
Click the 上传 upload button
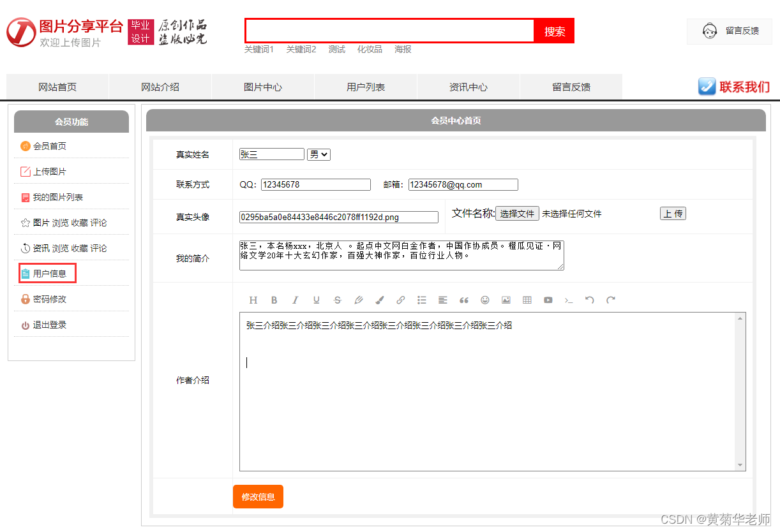tap(673, 214)
